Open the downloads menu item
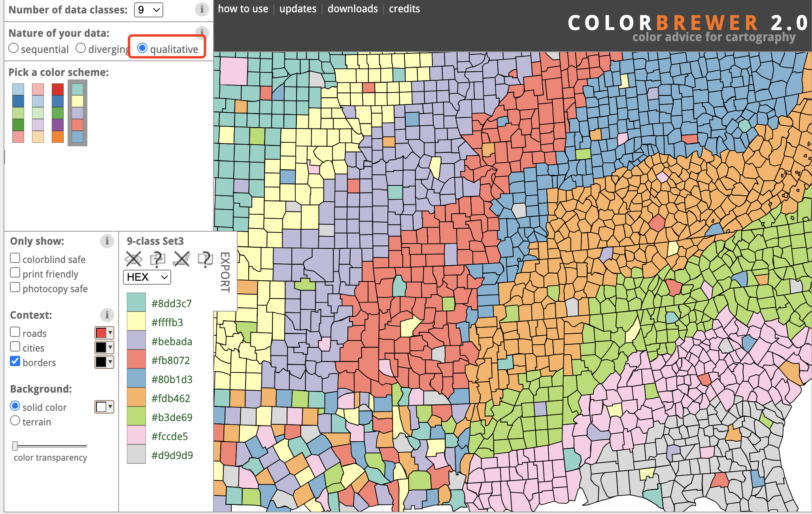The height and width of the screenshot is (514, 812). click(353, 9)
